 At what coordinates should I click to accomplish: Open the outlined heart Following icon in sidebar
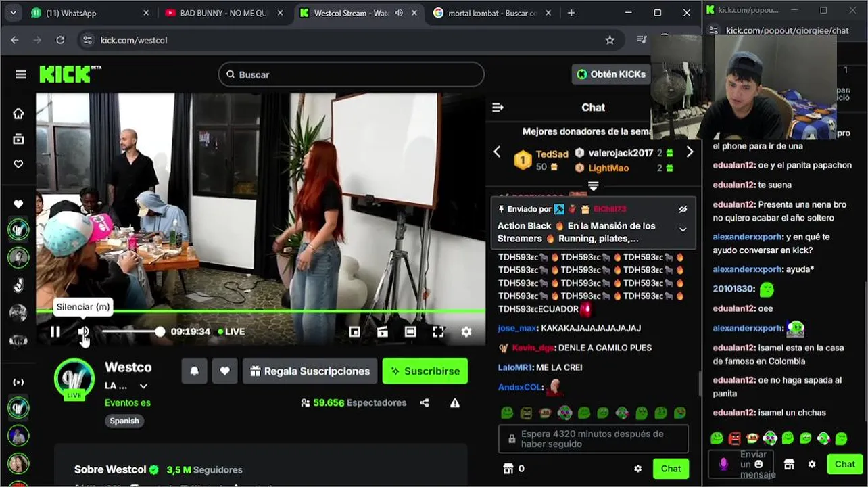click(18, 164)
